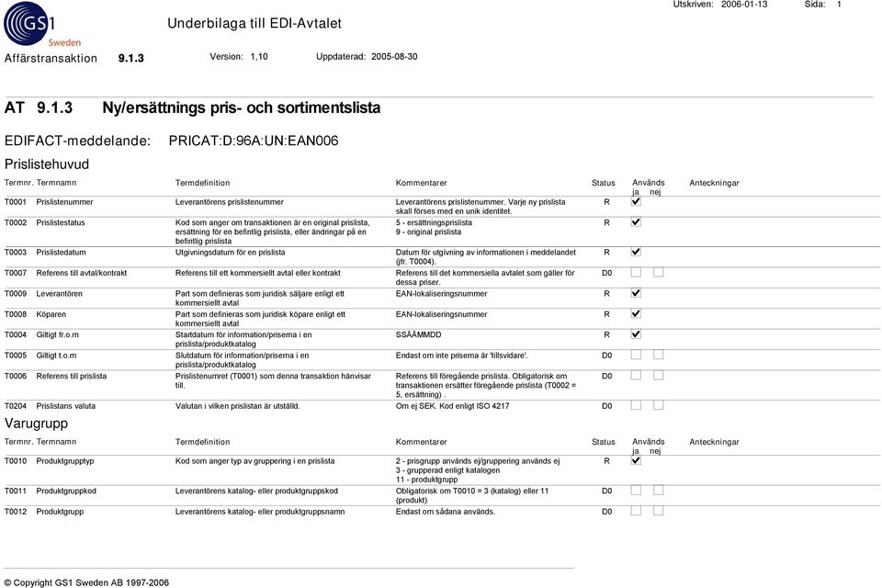Click the version value '1,10'
882x588 pixels.
(259, 56)
